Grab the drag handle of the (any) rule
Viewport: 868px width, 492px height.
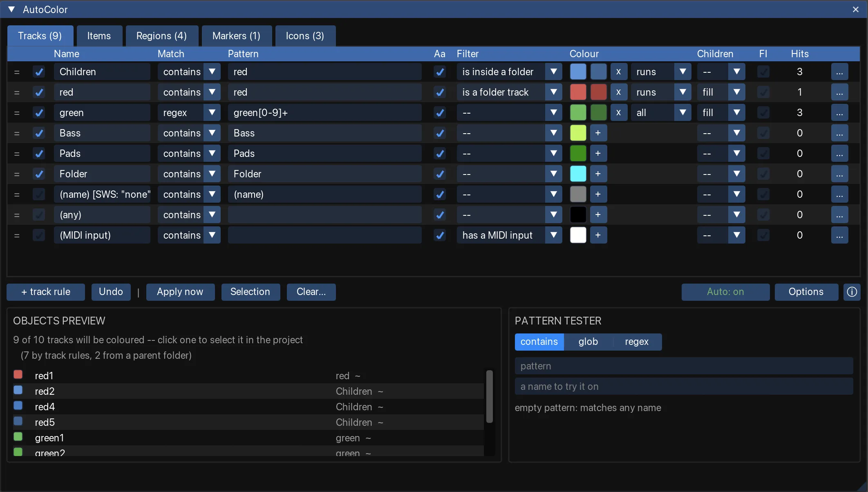(17, 215)
